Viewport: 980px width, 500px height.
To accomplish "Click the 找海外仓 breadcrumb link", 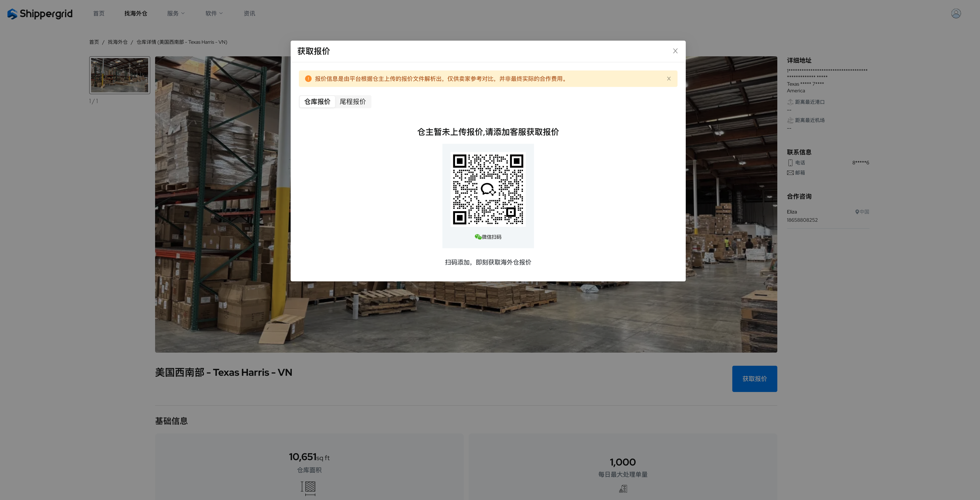I will click(x=118, y=42).
